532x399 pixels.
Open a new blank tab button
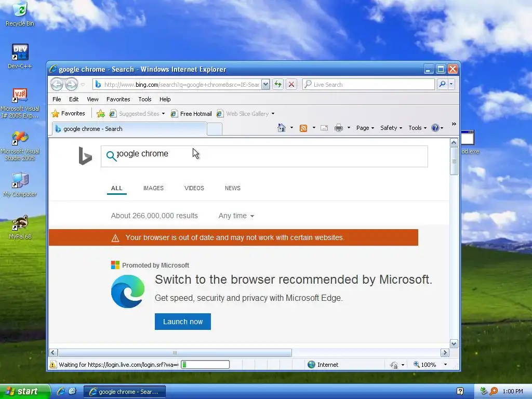215,129
